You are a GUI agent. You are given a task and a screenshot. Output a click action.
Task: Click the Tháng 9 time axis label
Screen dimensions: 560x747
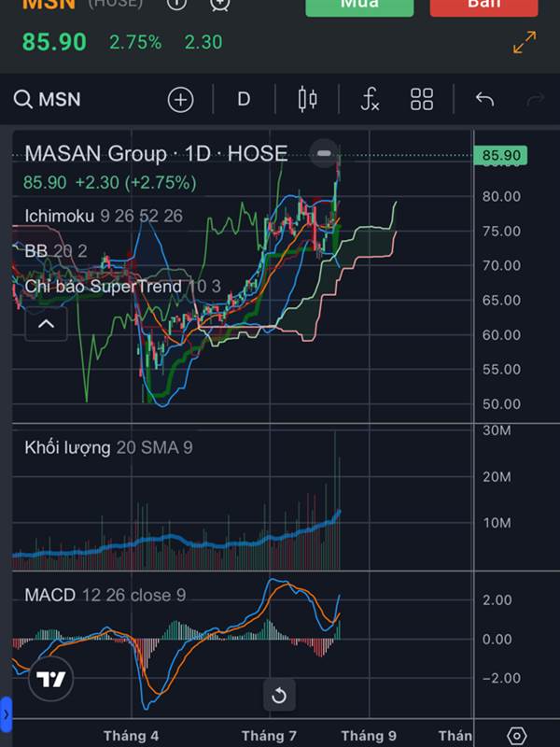pos(369,736)
